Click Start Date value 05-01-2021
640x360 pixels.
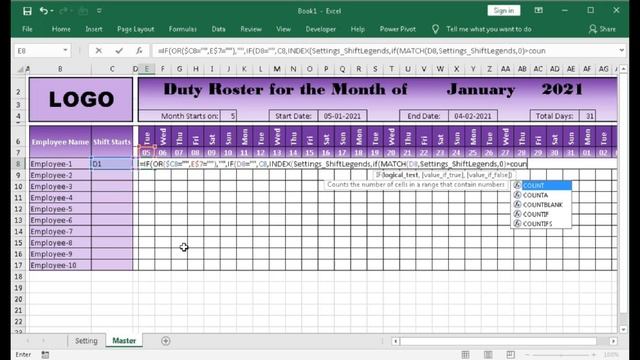pos(342,116)
